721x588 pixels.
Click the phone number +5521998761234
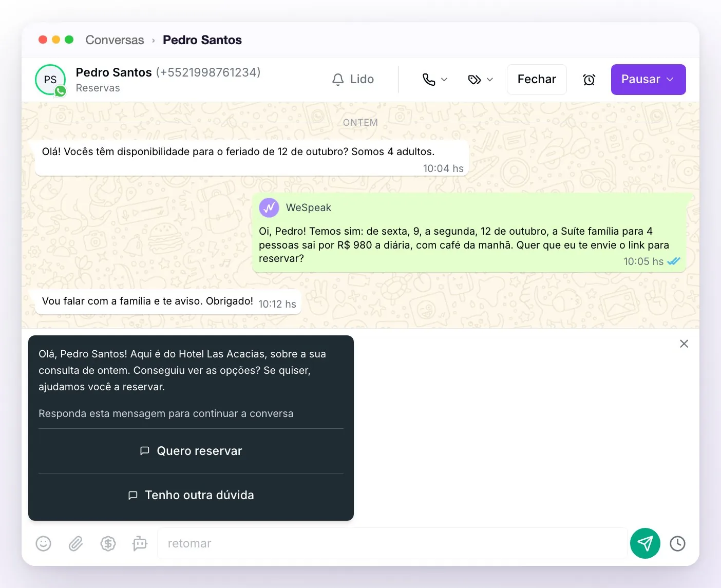[x=208, y=72]
